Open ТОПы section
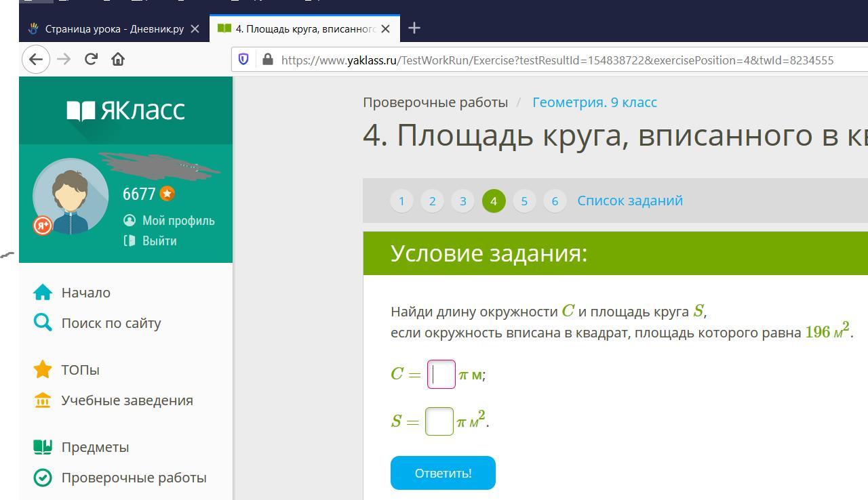 pos(80,370)
